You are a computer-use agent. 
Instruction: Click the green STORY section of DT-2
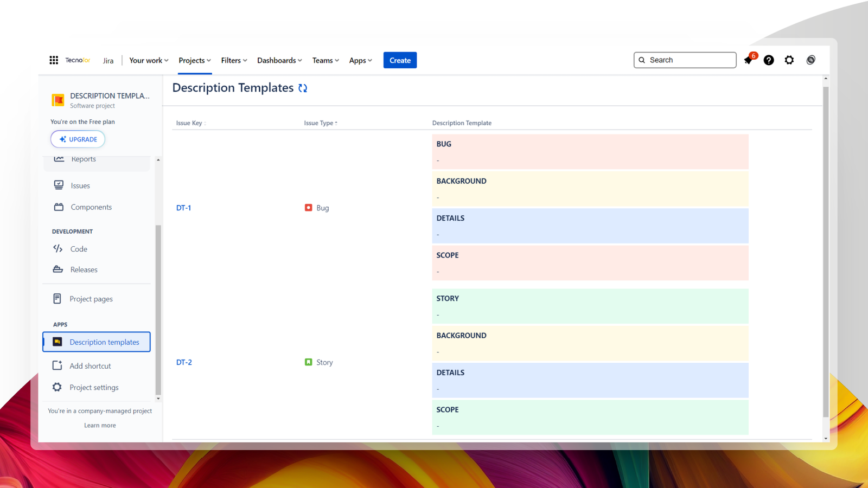coord(590,306)
